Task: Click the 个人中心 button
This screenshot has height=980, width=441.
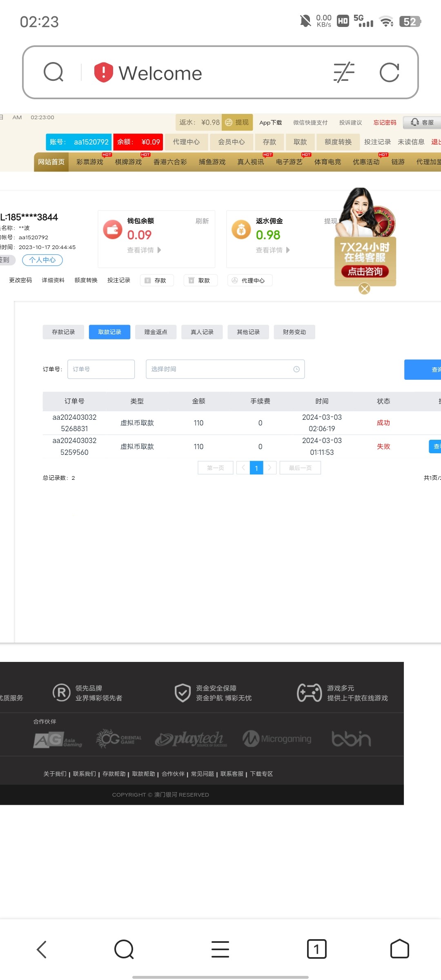Action: click(x=42, y=260)
